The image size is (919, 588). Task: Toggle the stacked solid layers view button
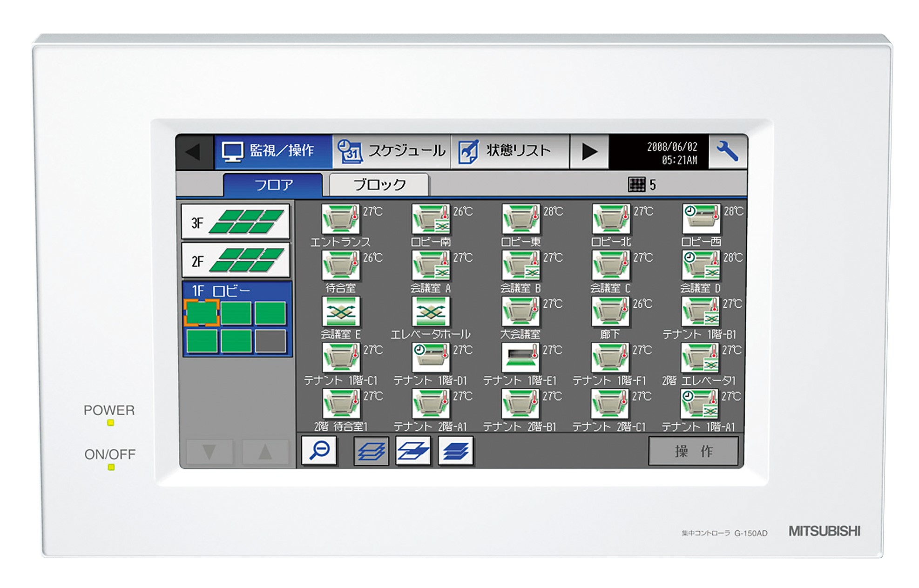(455, 451)
